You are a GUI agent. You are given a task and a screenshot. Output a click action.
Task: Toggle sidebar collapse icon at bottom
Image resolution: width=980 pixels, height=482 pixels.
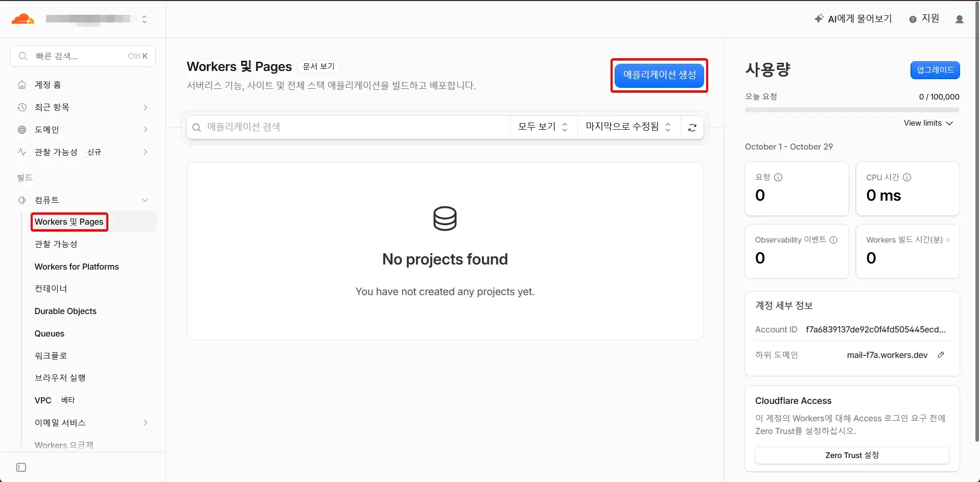pos(21,467)
